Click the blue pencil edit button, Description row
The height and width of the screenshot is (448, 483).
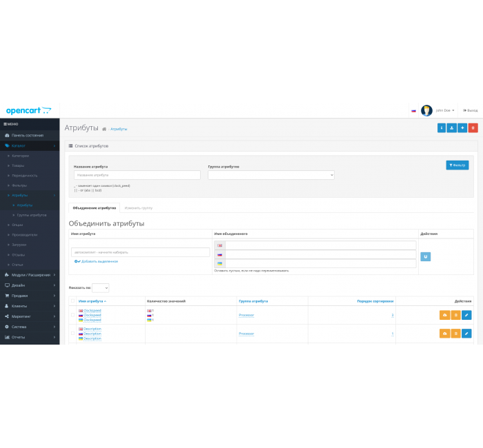pyautogui.click(x=466, y=334)
